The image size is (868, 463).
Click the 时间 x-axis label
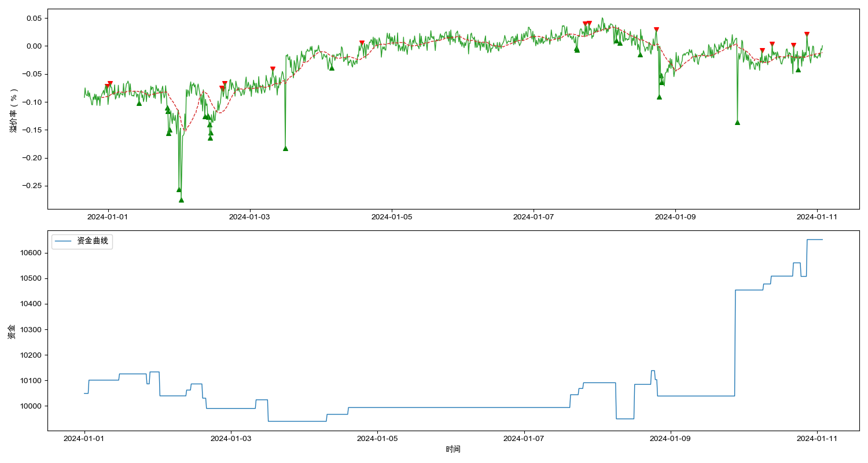(x=453, y=449)
